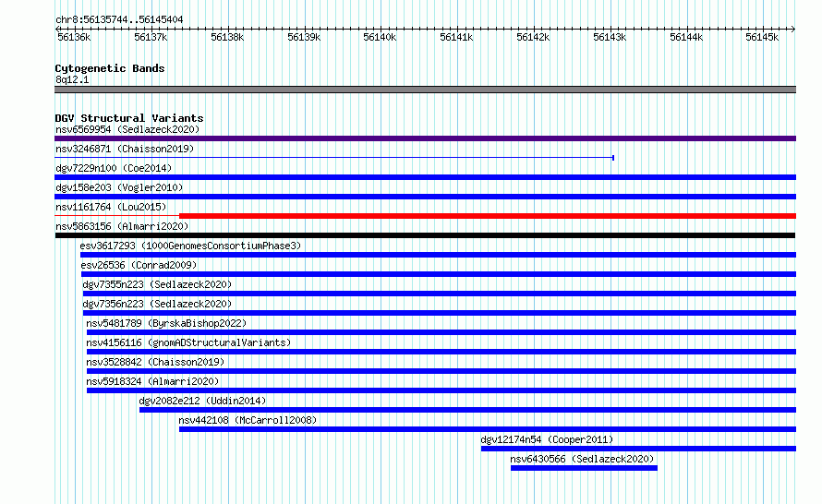822x504 pixels.
Task: Click ruler position 56136k
Action: pyautogui.click(x=74, y=37)
